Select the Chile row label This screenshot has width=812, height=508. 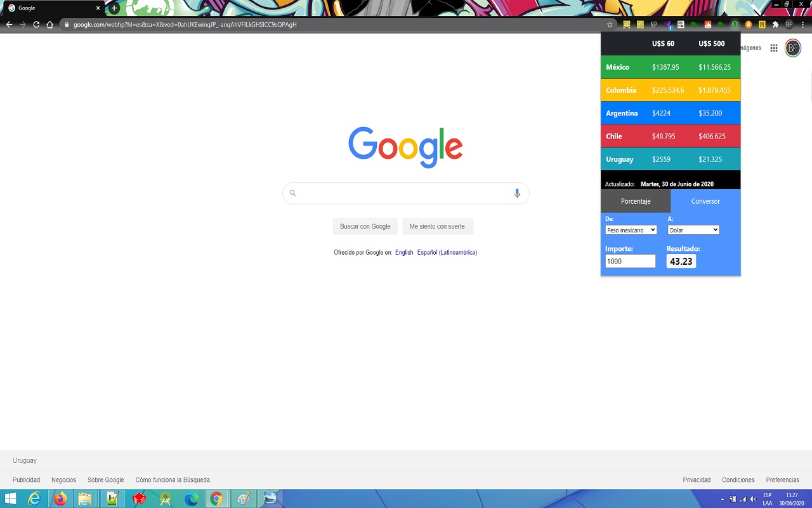[x=613, y=136]
